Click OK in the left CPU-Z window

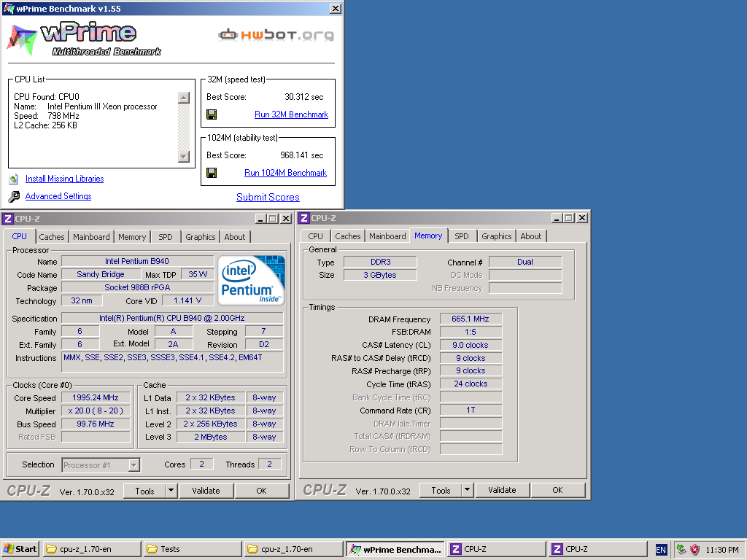tap(262, 491)
